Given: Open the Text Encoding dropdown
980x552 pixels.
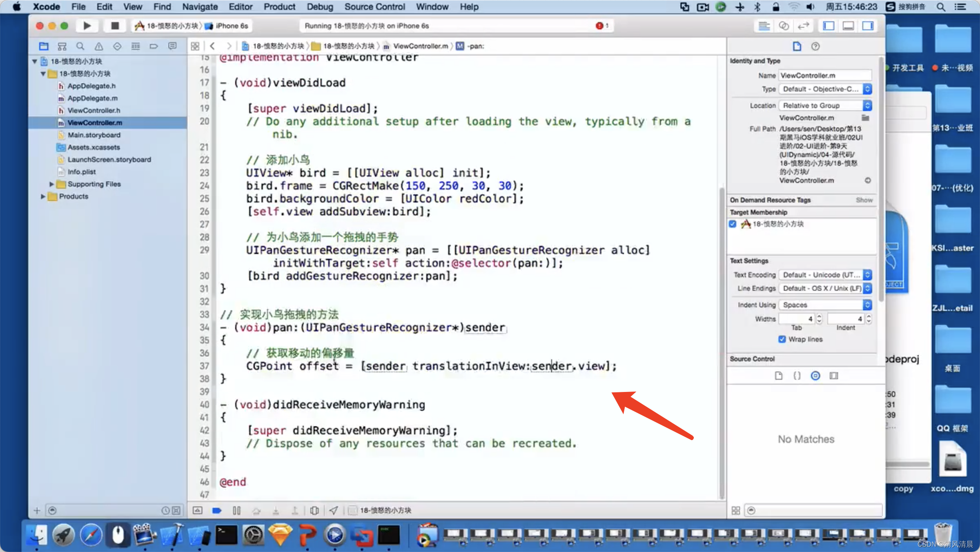Looking at the screenshot, I should pos(824,275).
